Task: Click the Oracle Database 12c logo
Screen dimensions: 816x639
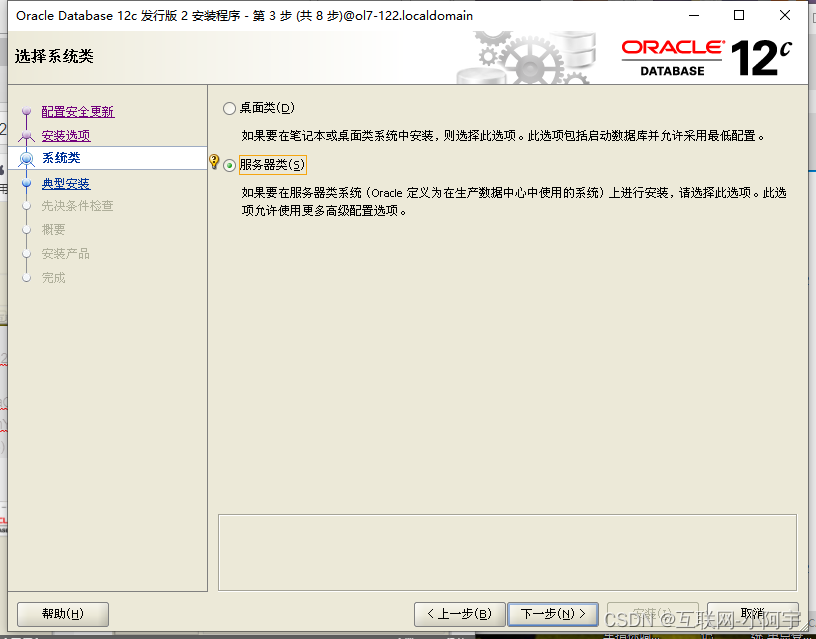Action: [x=707, y=57]
